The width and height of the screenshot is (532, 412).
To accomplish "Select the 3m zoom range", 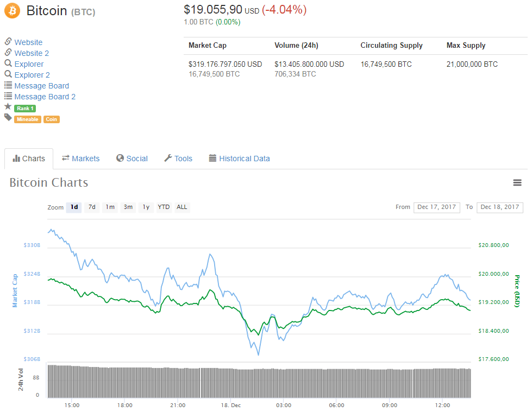I will click(x=128, y=207).
